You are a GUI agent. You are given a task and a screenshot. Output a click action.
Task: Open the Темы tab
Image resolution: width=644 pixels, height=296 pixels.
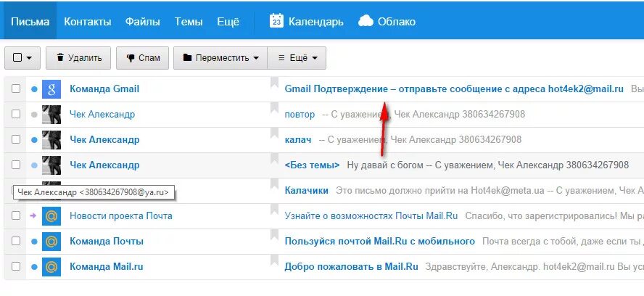coord(189,22)
